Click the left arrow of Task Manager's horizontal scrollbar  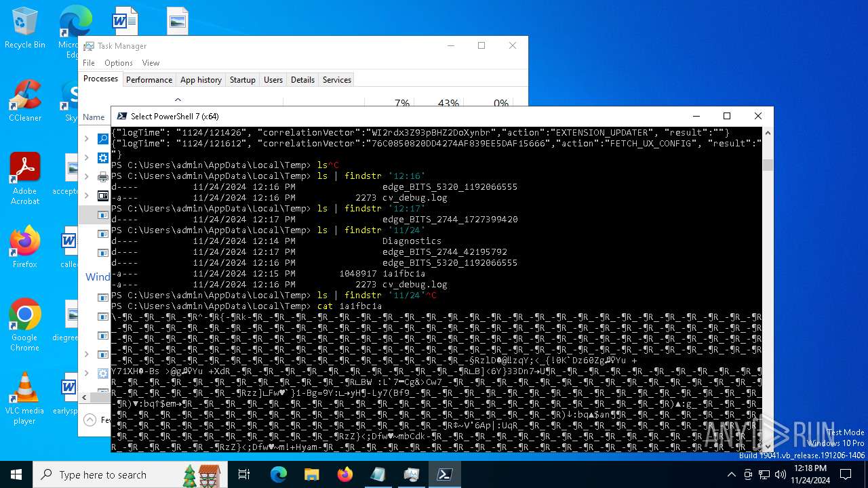tap(84, 397)
